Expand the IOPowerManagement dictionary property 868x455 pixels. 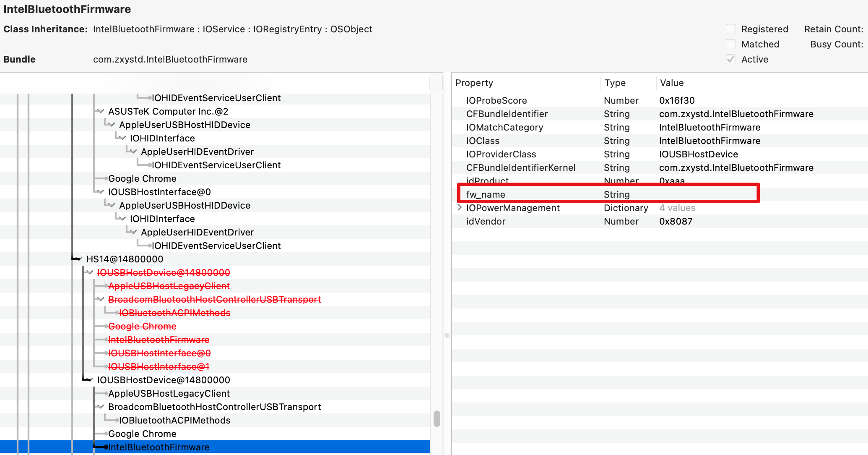[x=459, y=208]
